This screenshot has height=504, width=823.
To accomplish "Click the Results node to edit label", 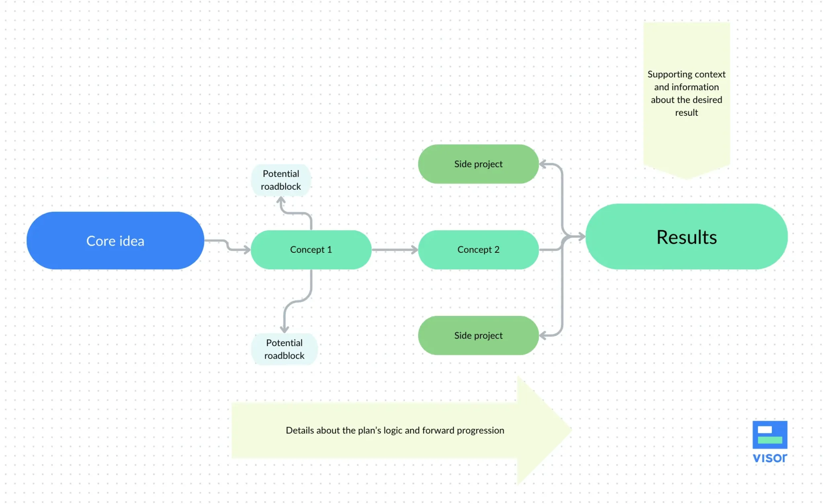I will 687,236.
